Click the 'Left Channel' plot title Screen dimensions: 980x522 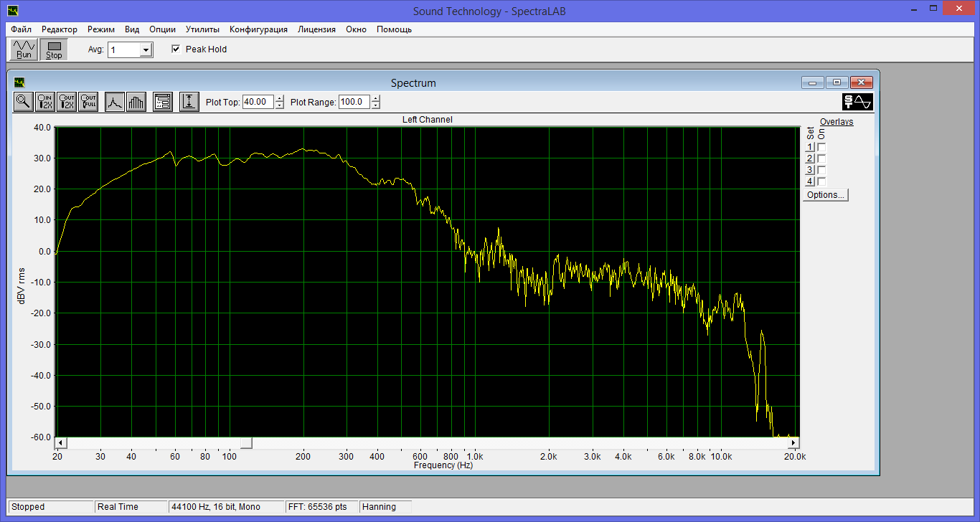(x=428, y=120)
